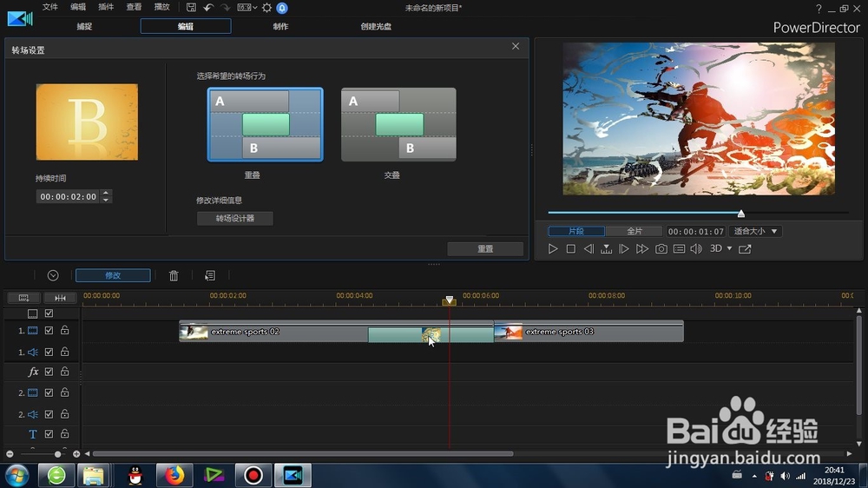Open the 3D mode dropdown
The image size is (868, 488).
tap(720, 248)
